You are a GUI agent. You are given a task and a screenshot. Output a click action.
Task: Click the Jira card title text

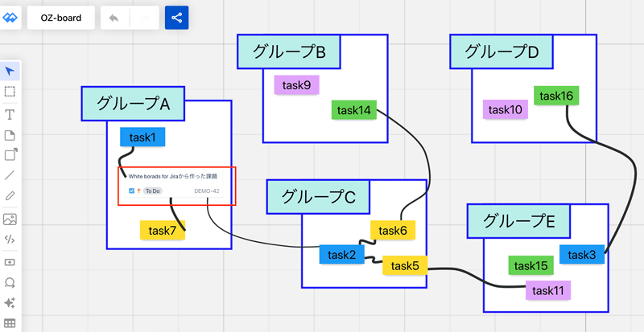click(x=173, y=177)
